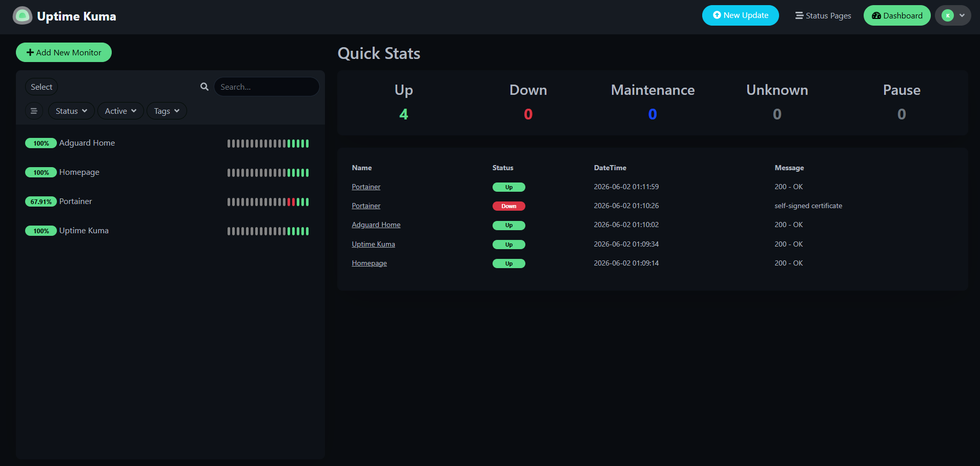Click the Uptime Kuma heartbeat bar

click(268, 231)
